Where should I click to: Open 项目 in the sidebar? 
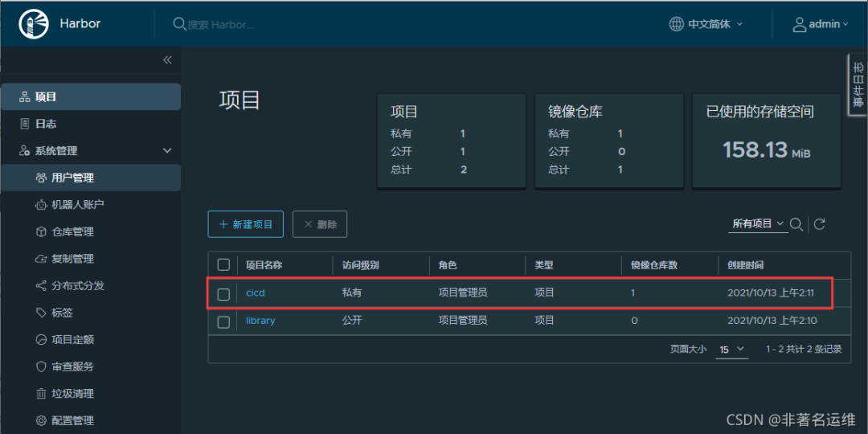coord(91,97)
